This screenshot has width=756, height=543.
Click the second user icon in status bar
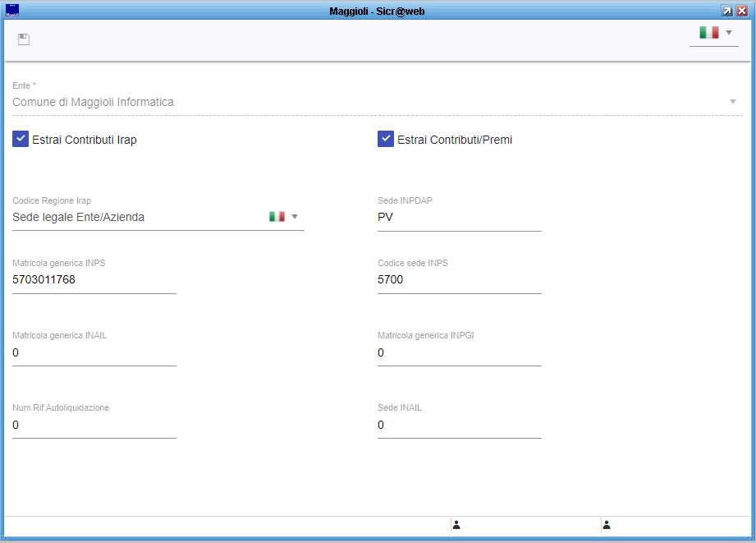click(607, 525)
